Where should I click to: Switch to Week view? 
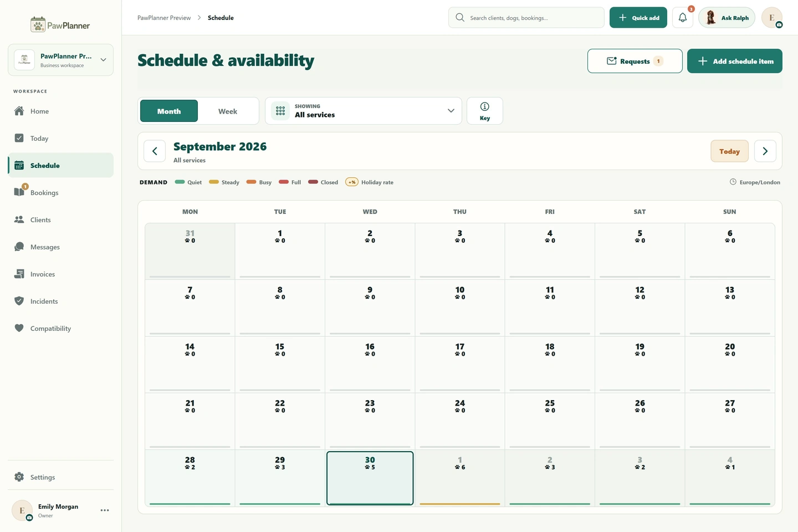pos(228,111)
